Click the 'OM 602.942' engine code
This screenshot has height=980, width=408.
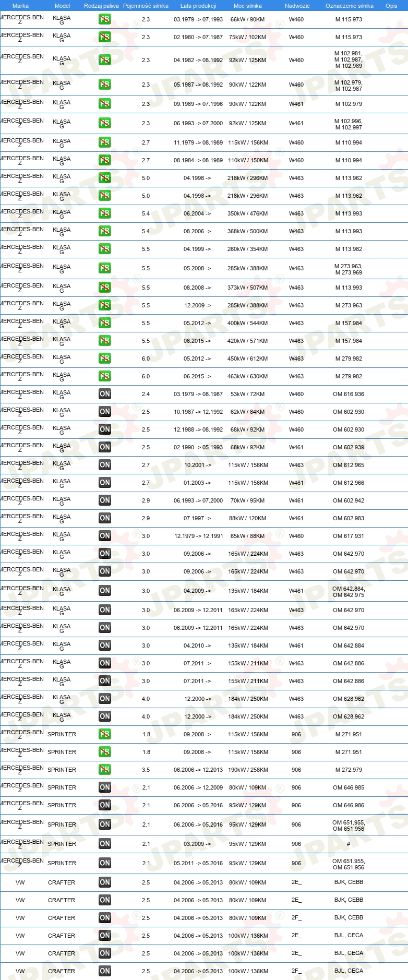point(349,500)
